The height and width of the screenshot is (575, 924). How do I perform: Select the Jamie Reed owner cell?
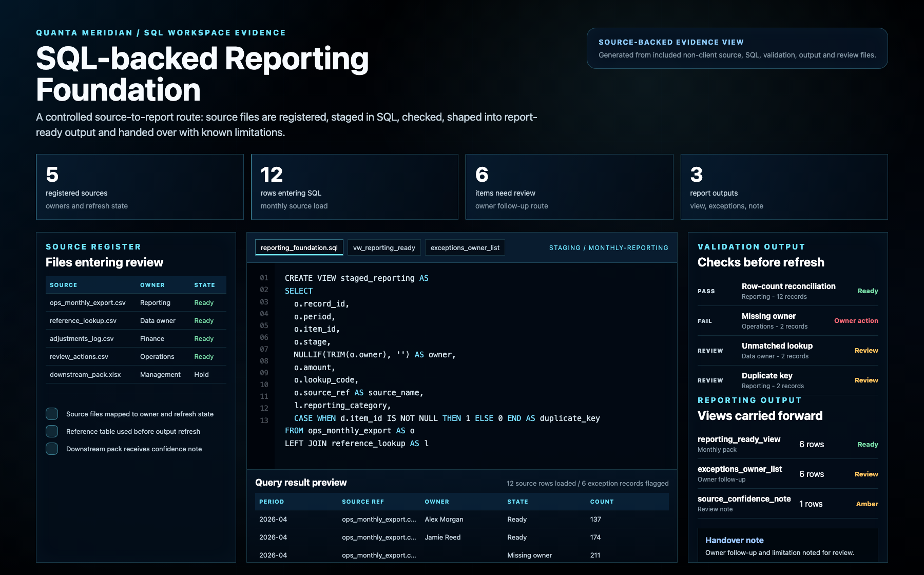(442, 538)
